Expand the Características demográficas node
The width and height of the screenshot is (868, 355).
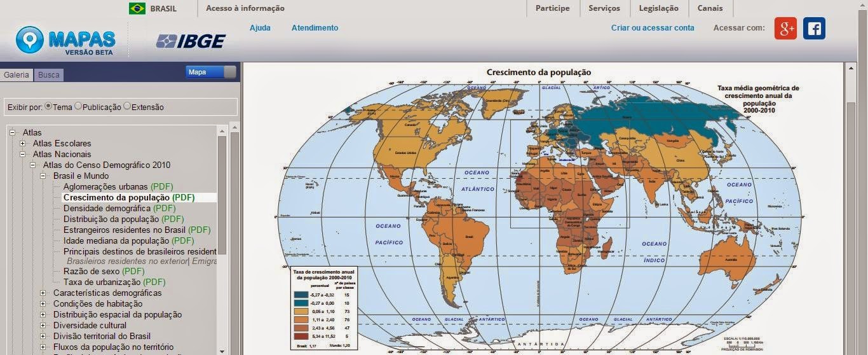pos(43,293)
